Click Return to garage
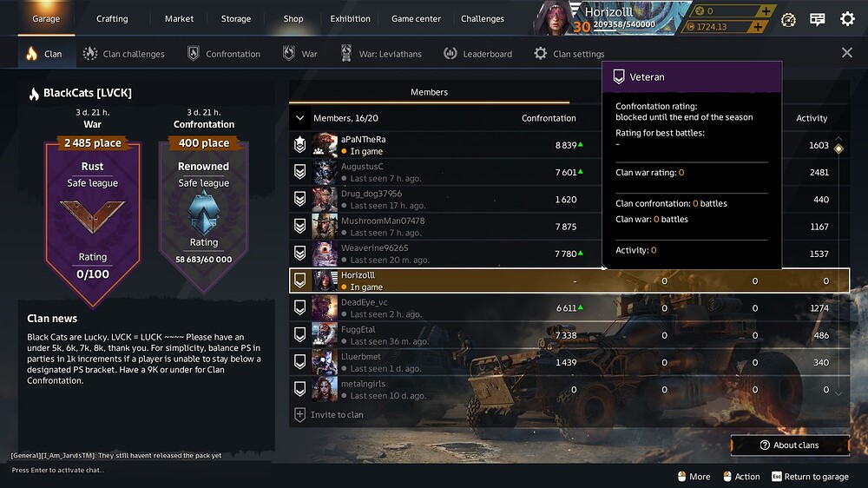The image size is (868, 488). point(811,477)
